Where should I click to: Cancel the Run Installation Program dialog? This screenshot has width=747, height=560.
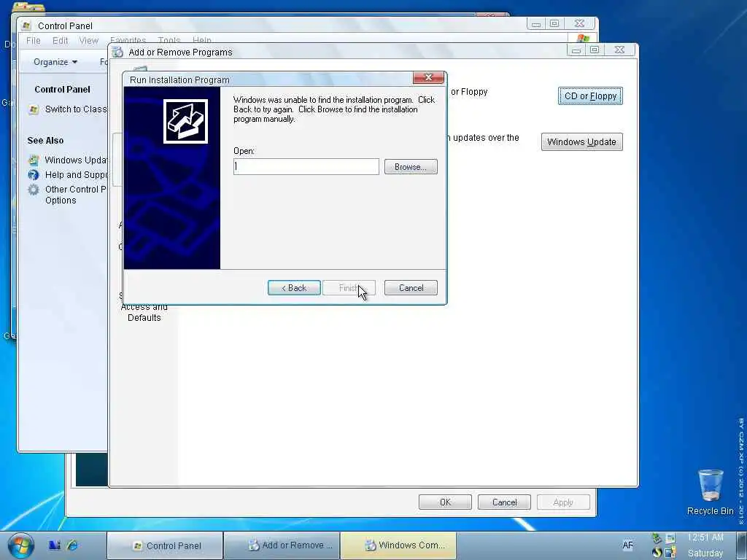click(x=411, y=287)
